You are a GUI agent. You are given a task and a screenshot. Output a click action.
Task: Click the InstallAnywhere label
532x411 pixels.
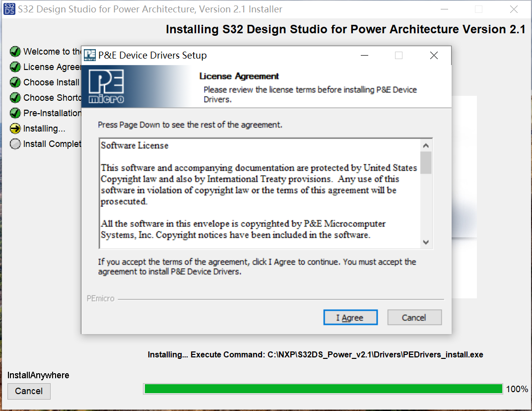(38, 375)
